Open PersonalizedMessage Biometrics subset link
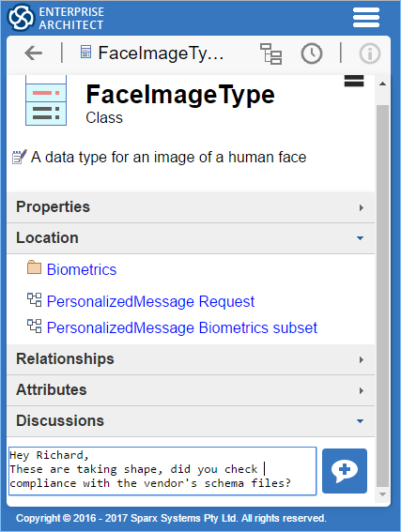 pyautogui.click(x=182, y=327)
